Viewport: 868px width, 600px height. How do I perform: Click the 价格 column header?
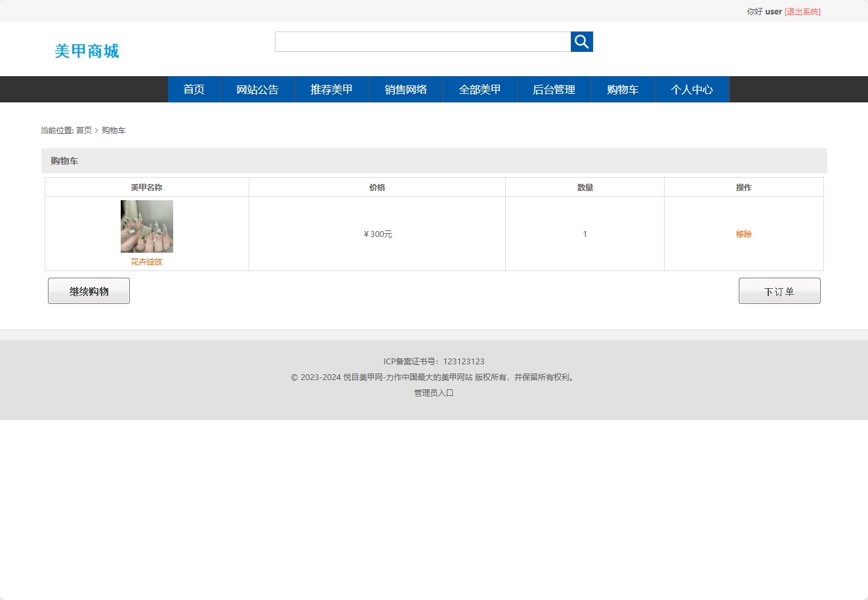[x=377, y=188]
